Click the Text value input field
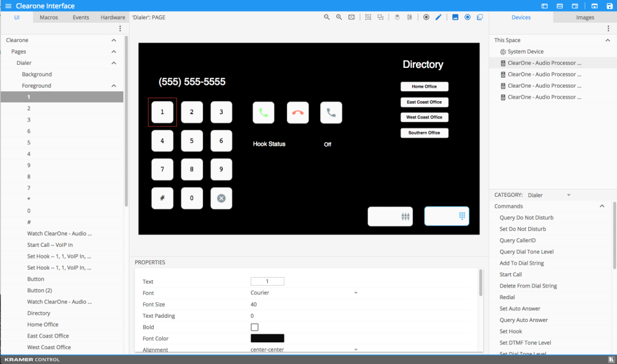This screenshot has height=364, width=617. pyautogui.click(x=267, y=281)
